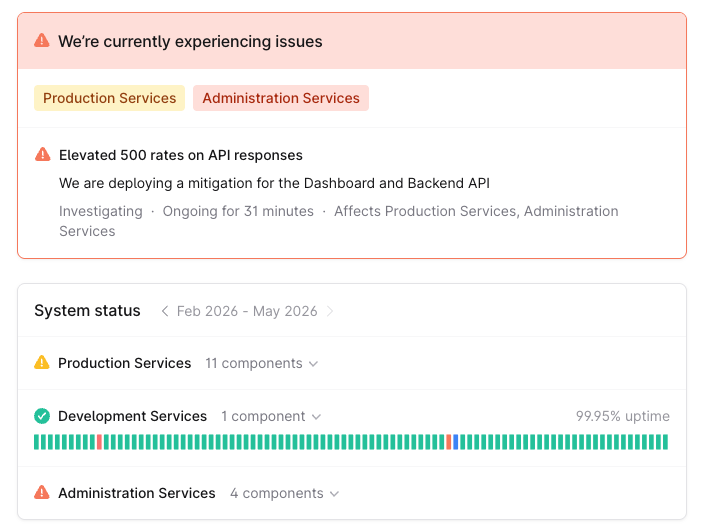Click the first red bar in the uptime chart

pos(99,442)
